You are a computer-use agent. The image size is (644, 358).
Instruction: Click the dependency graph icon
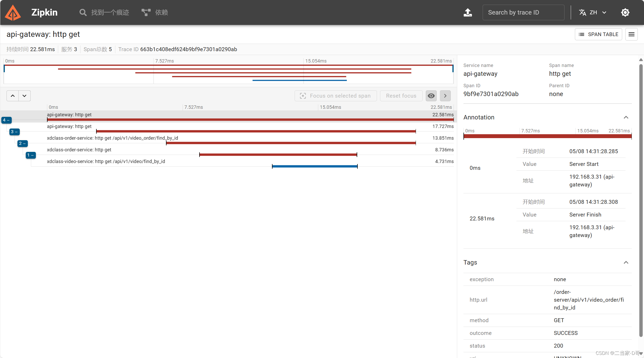[145, 12]
